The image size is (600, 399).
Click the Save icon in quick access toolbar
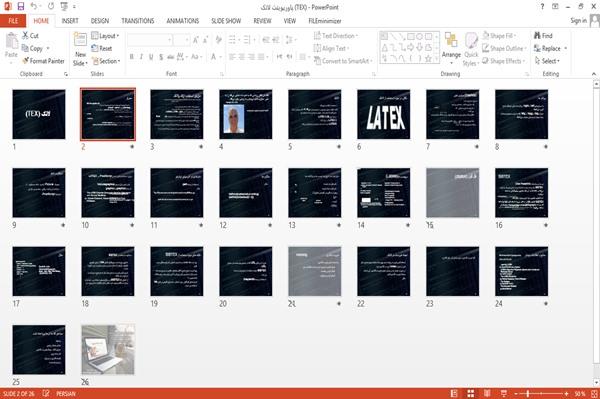[21, 7]
